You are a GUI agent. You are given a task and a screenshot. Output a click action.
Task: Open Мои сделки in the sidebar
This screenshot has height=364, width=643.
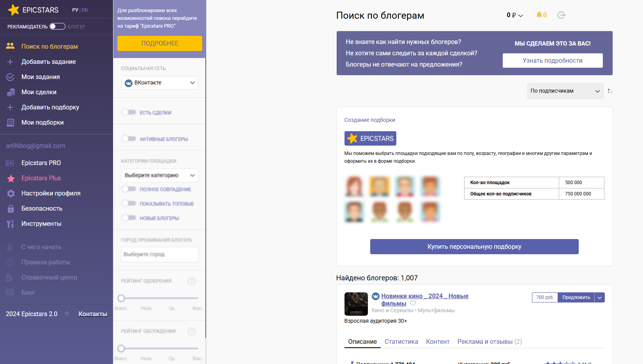click(x=39, y=92)
